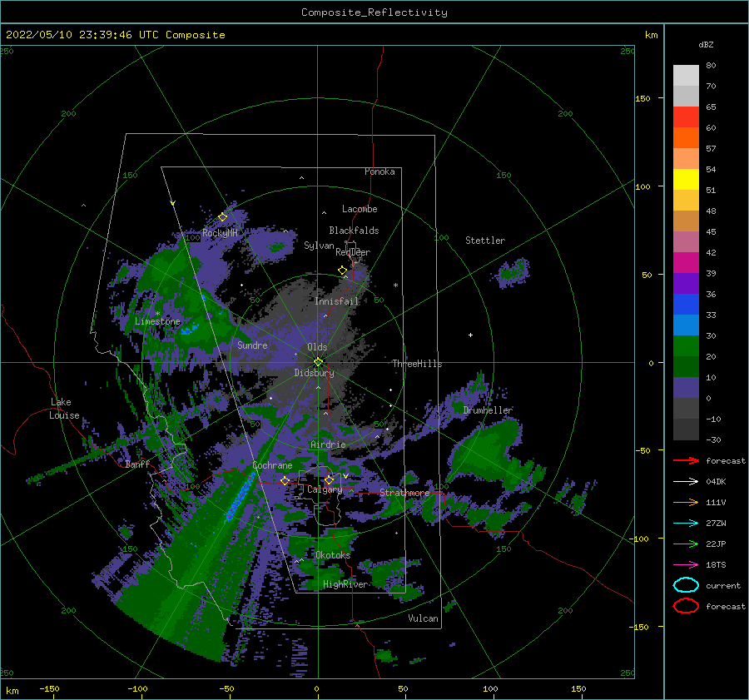Click the yellow diamond marker below Cochrane

285,480
